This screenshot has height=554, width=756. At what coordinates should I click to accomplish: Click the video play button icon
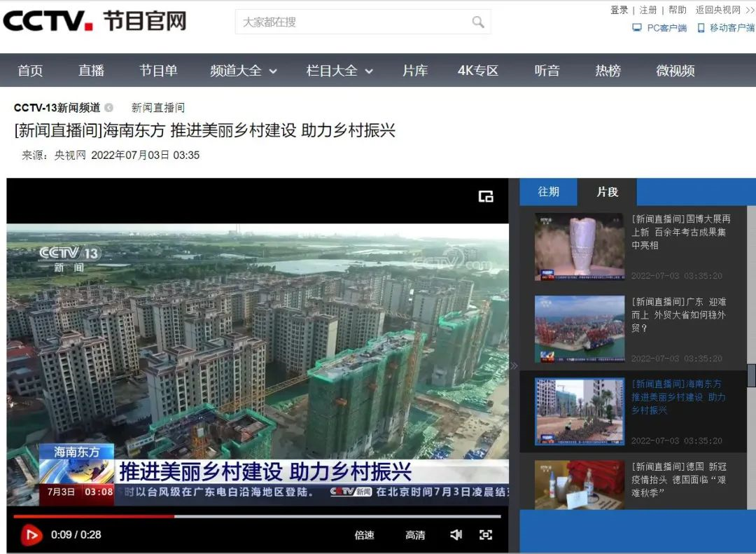(31, 535)
